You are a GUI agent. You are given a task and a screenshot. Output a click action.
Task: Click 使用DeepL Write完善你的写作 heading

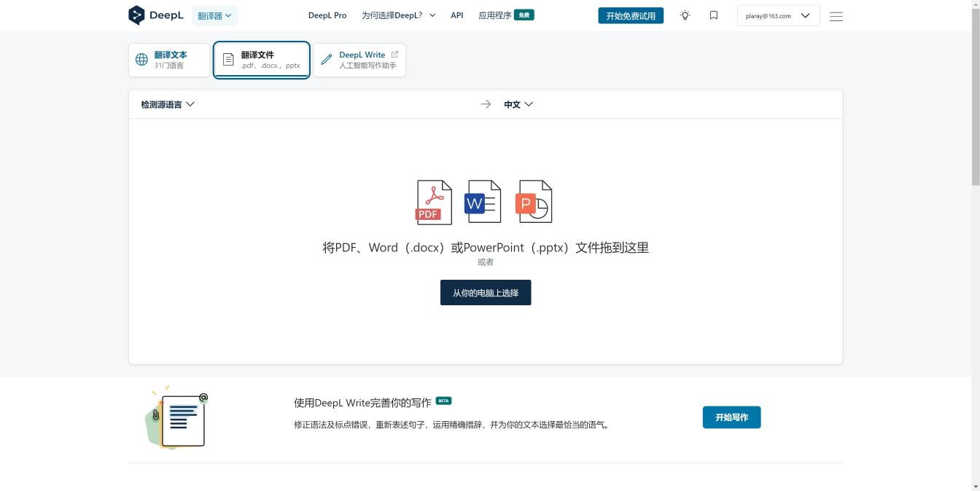(x=362, y=402)
